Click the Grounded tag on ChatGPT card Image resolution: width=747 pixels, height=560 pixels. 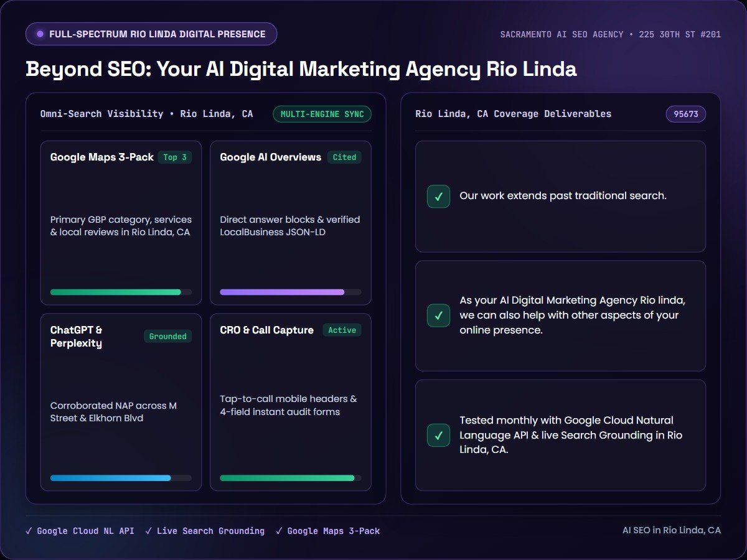(168, 337)
